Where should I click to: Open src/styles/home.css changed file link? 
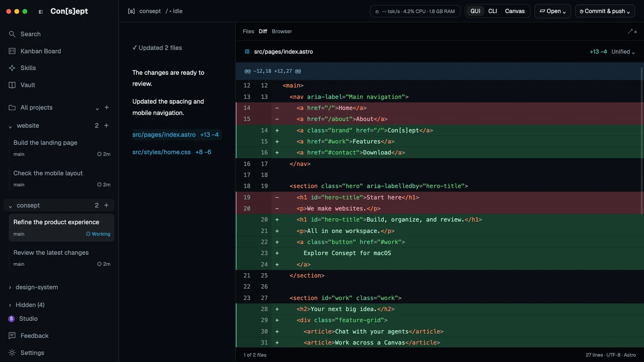click(161, 152)
